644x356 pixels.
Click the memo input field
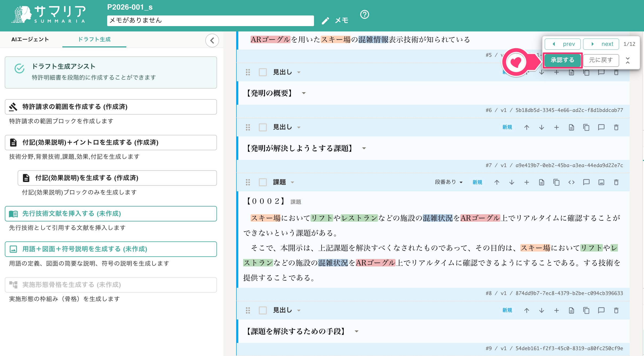pos(211,21)
